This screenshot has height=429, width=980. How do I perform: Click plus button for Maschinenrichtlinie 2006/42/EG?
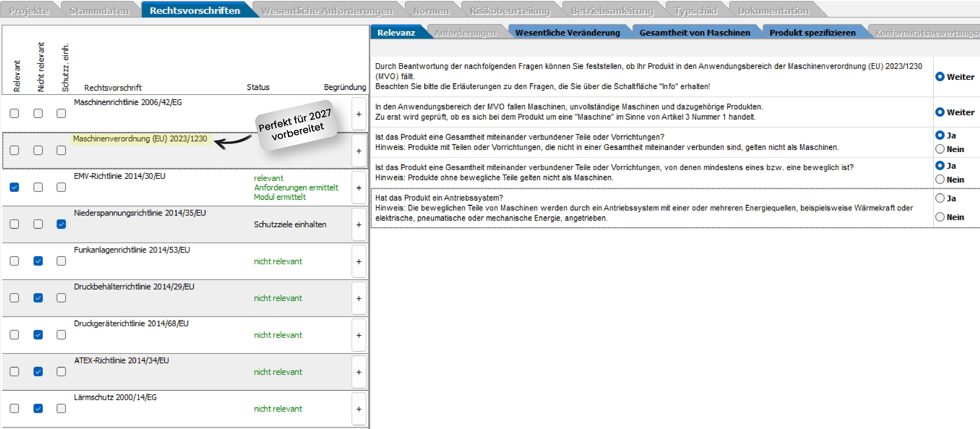358,114
